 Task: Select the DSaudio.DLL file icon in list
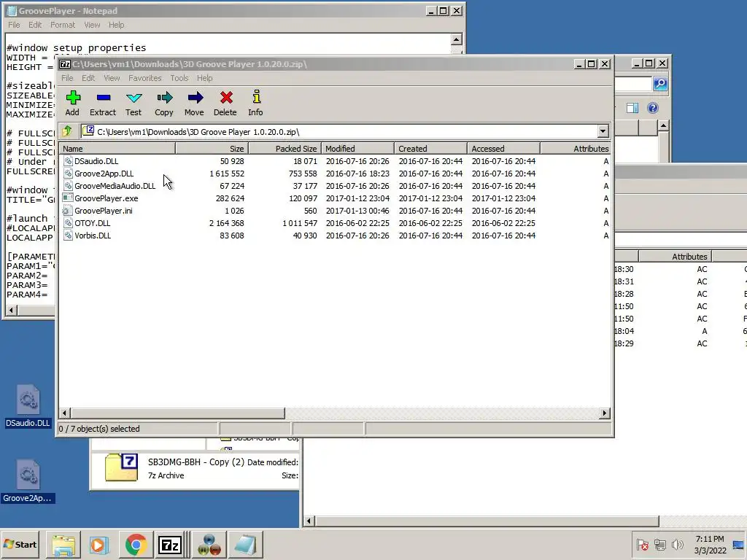click(x=68, y=161)
